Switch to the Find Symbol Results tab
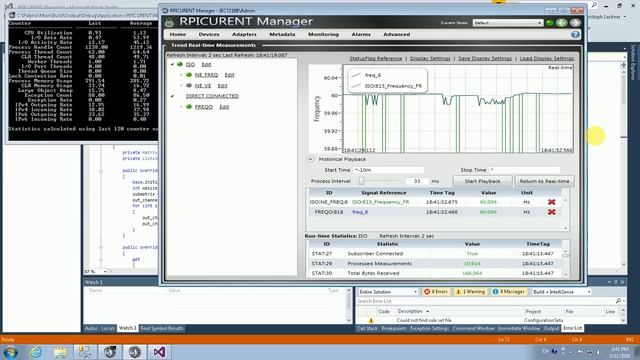 162,328
